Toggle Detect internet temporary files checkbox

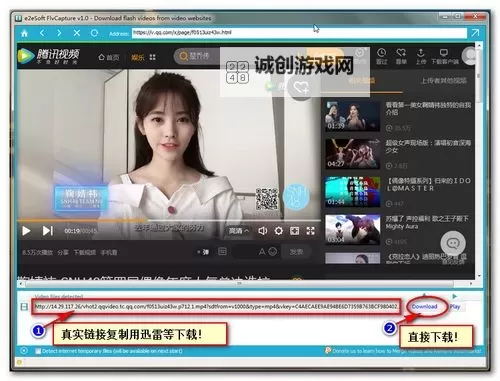[38, 351]
